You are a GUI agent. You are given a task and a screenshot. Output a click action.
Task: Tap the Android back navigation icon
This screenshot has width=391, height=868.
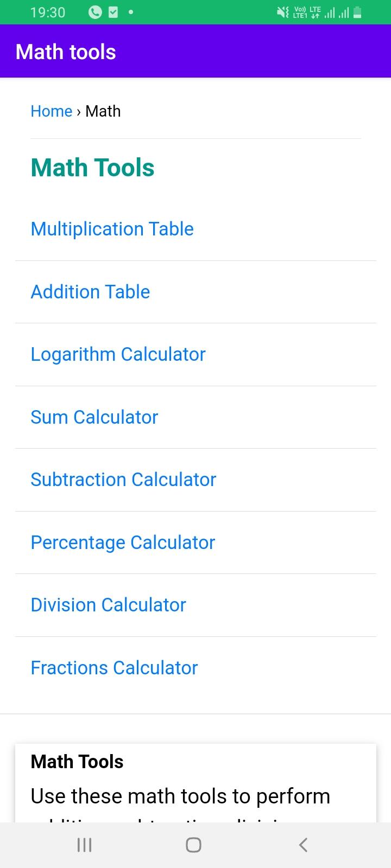(x=304, y=845)
